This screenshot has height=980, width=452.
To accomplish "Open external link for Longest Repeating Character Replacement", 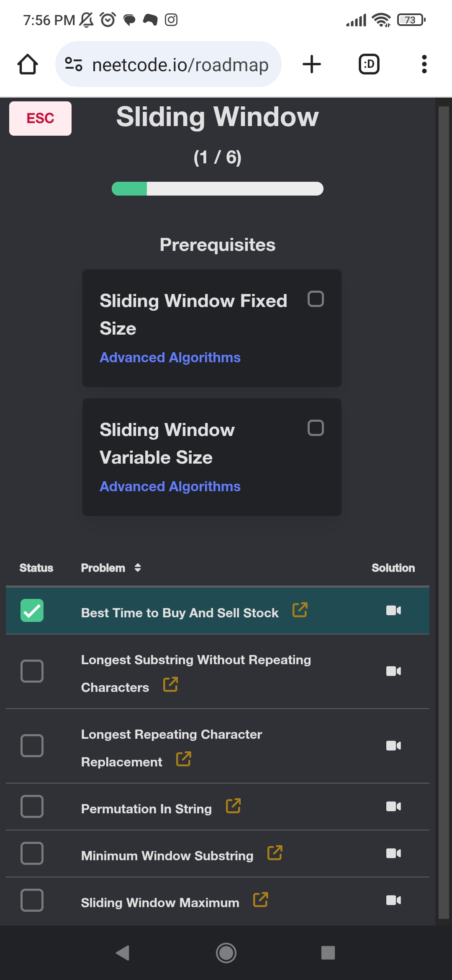I will (184, 759).
